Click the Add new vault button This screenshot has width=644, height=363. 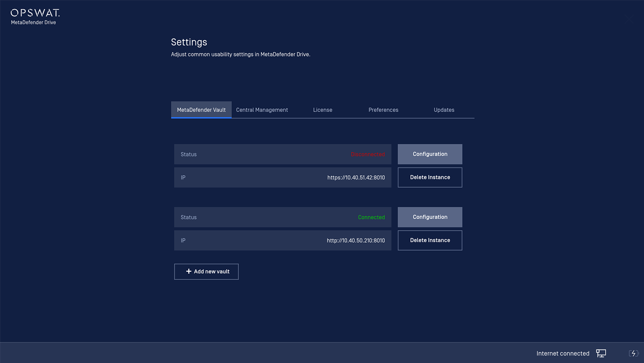click(x=206, y=271)
